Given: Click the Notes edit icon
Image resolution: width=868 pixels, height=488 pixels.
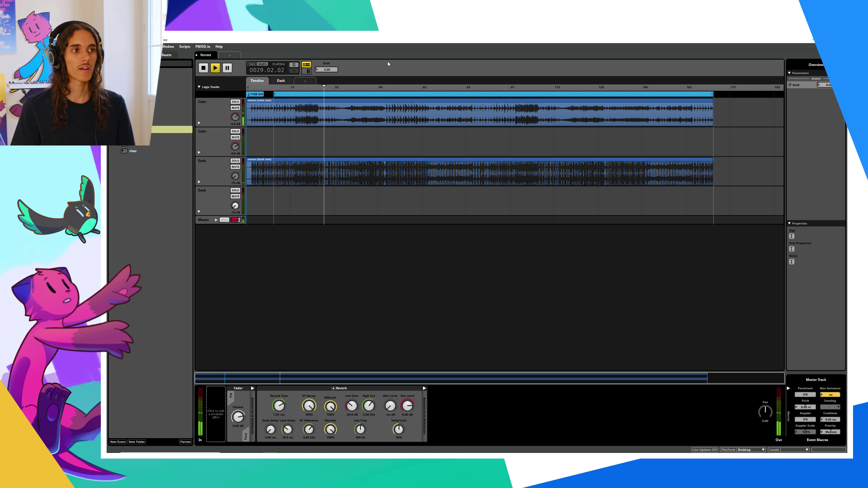Looking at the screenshot, I should [x=792, y=262].
